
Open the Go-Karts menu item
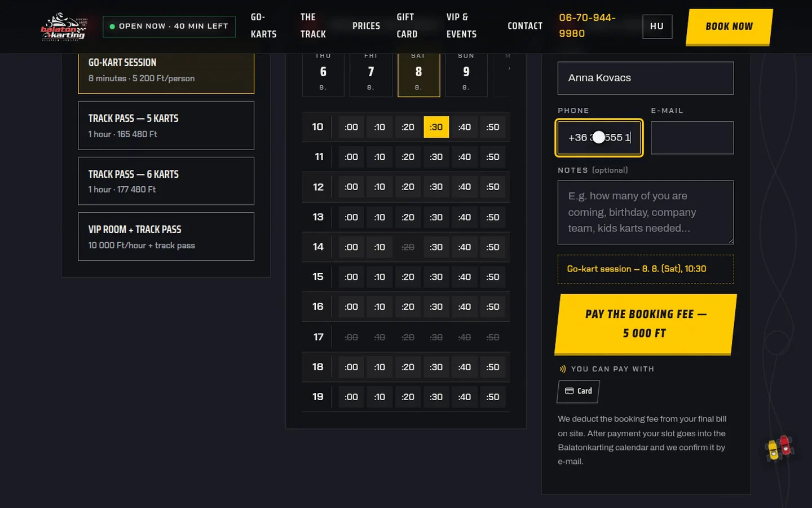[263, 26]
